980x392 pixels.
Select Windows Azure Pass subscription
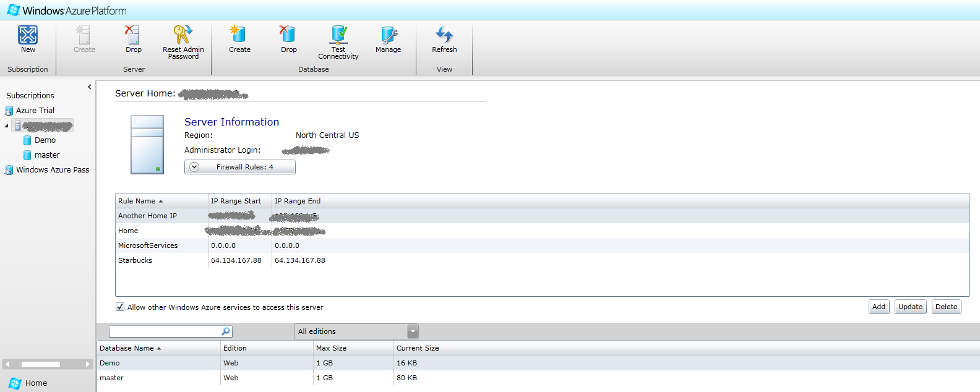53,170
